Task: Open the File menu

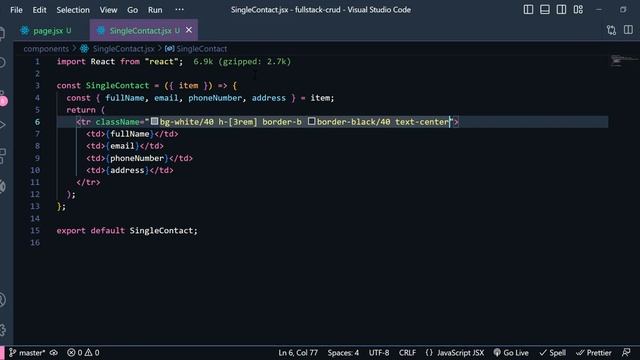Action: pyautogui.click(x=16, y=10)
